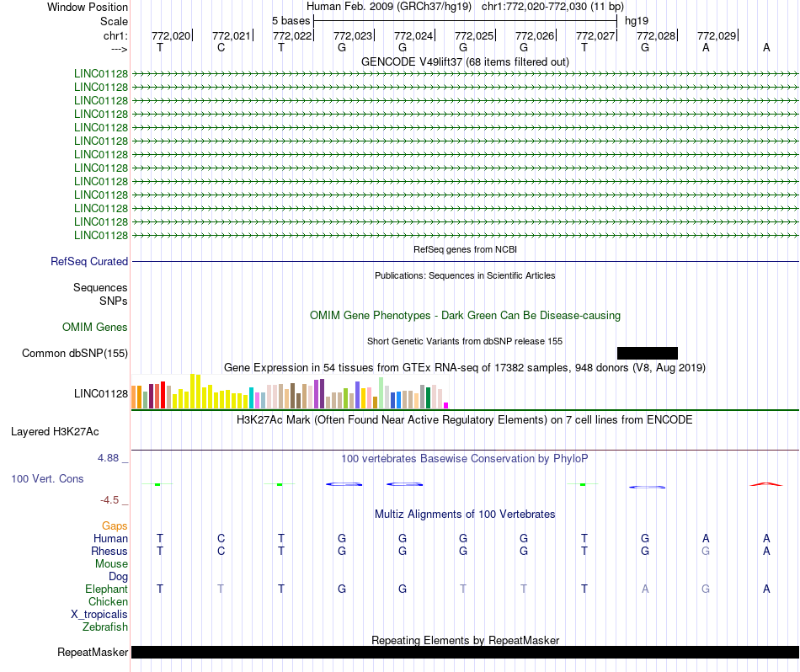Click the orange Gaps row label
Image resolution: width=800 pixels, height=672 pixels.
coord(115,525)
